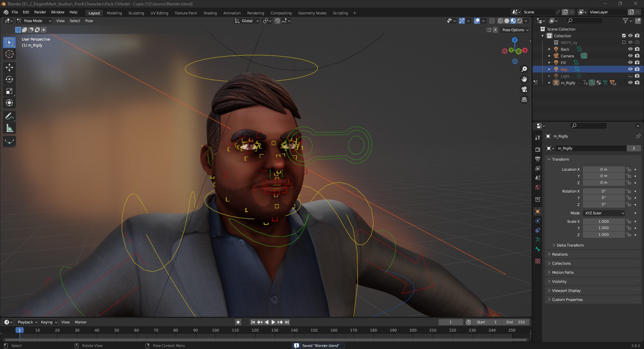Viewport: 644px width, 349px height.
Task: Select the Select Box tool
Action: (9, 42)
